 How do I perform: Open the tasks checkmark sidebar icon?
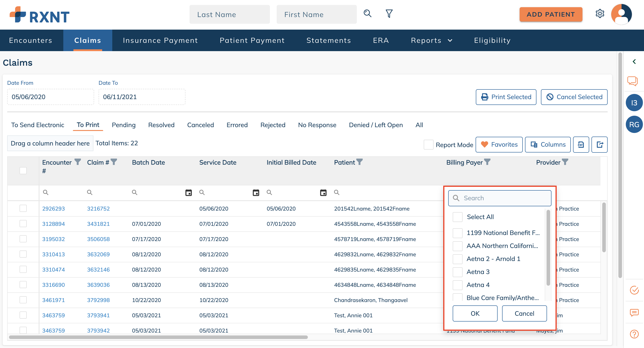634,290
